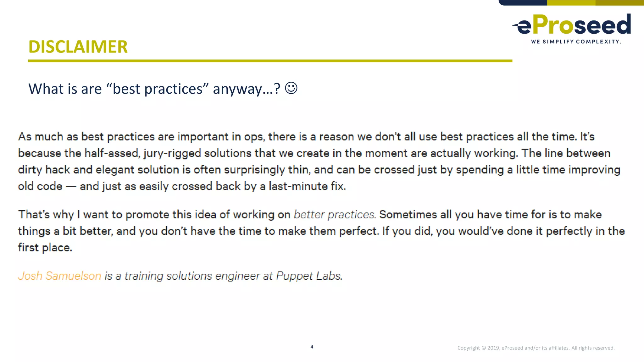Click the words 'old code' in quote
Screen dimensions: 644x362
[x=40, y=186]
